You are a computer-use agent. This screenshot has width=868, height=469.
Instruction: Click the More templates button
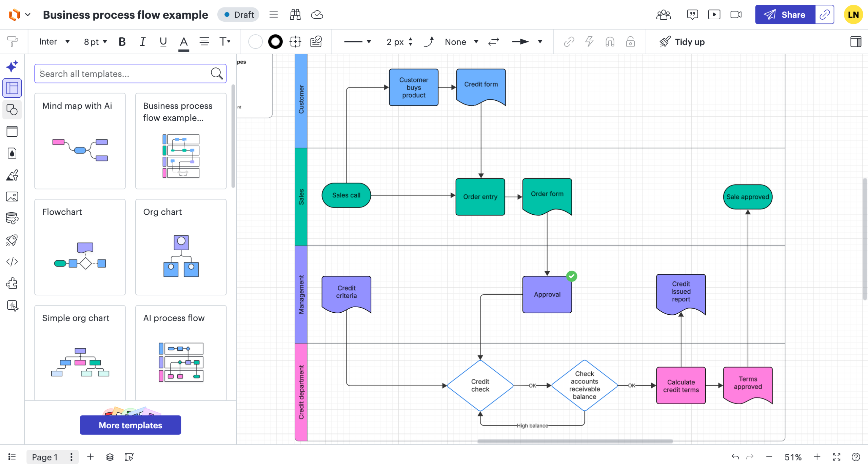tap(130, 425)
